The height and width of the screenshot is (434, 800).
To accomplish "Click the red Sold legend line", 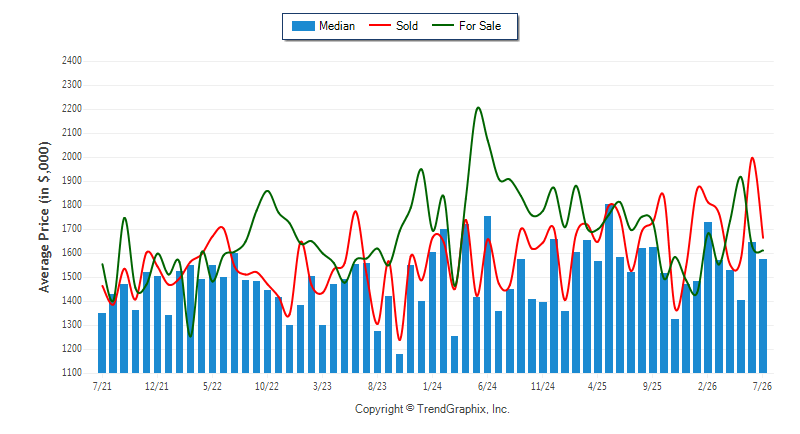I will (380, 25).
